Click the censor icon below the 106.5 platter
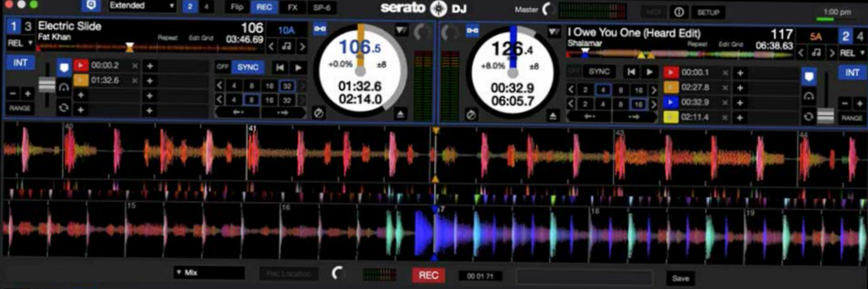 317,113
